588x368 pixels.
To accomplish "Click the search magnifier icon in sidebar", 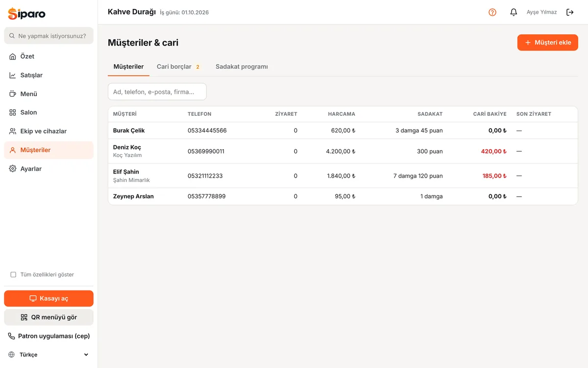I will (x=12, y=36).
